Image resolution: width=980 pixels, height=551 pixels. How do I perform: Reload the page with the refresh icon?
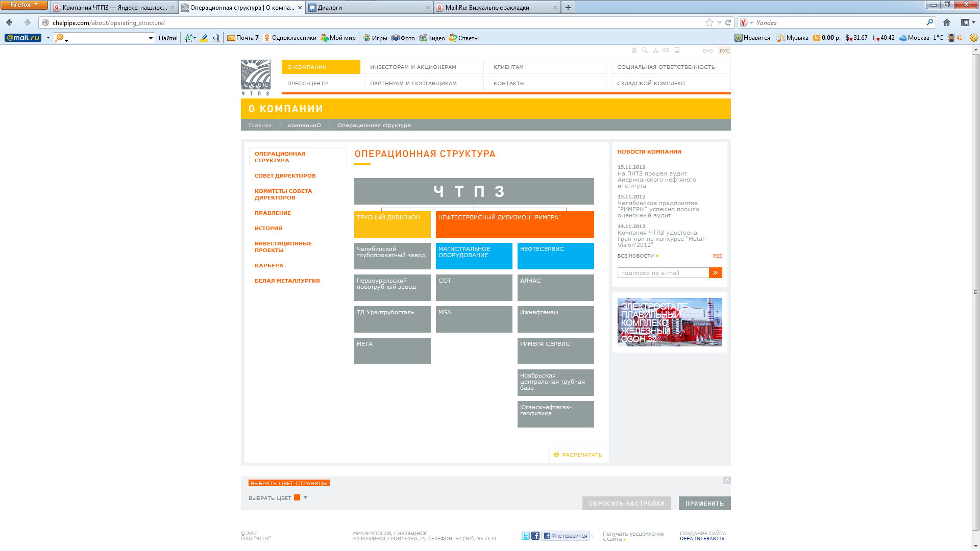pos(728,22)
